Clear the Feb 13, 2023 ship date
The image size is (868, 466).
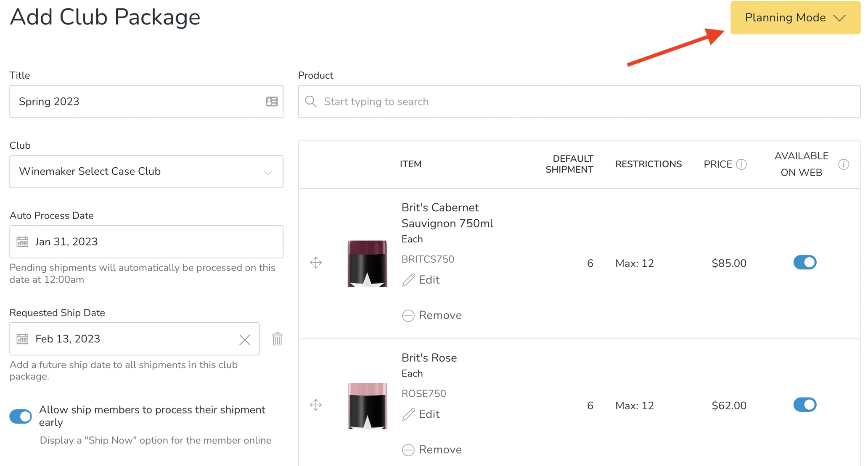click(x=245, y=340)
